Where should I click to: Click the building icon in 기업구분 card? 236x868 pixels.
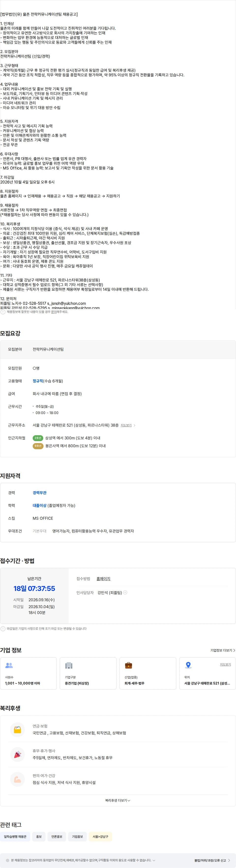coord(69,665)
